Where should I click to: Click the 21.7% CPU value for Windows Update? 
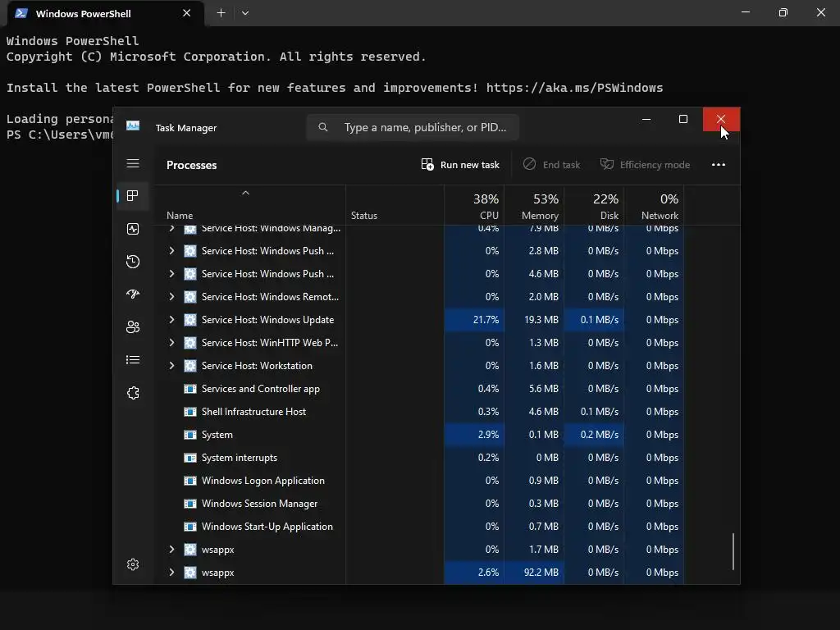point(486,320)
